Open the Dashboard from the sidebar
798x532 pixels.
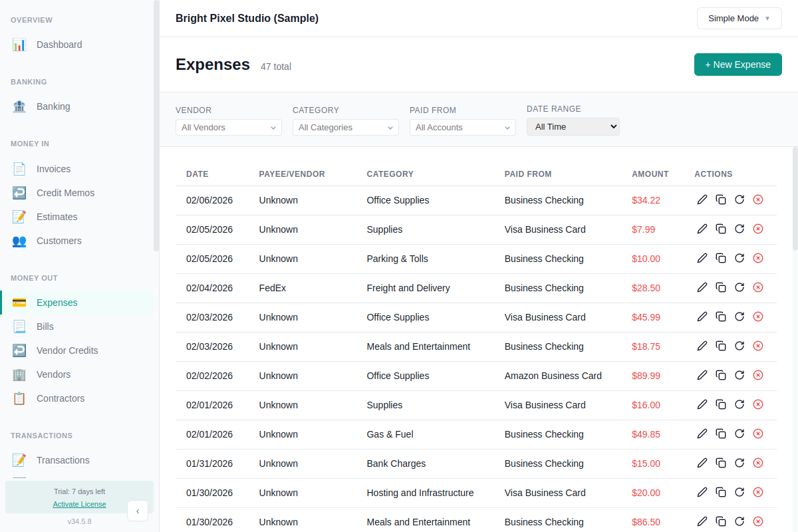point(60,45)
